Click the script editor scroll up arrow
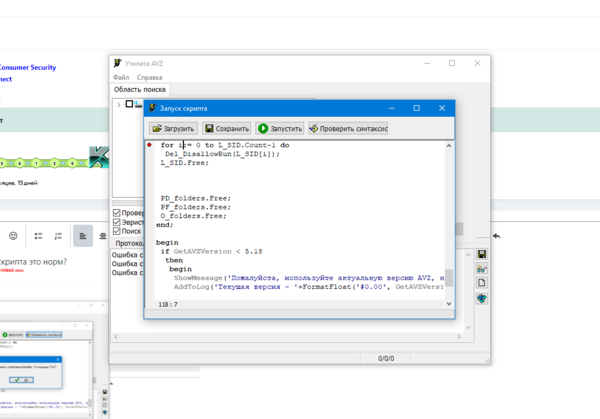This screenshot has width=600, height=419. [x=449, y=146]
